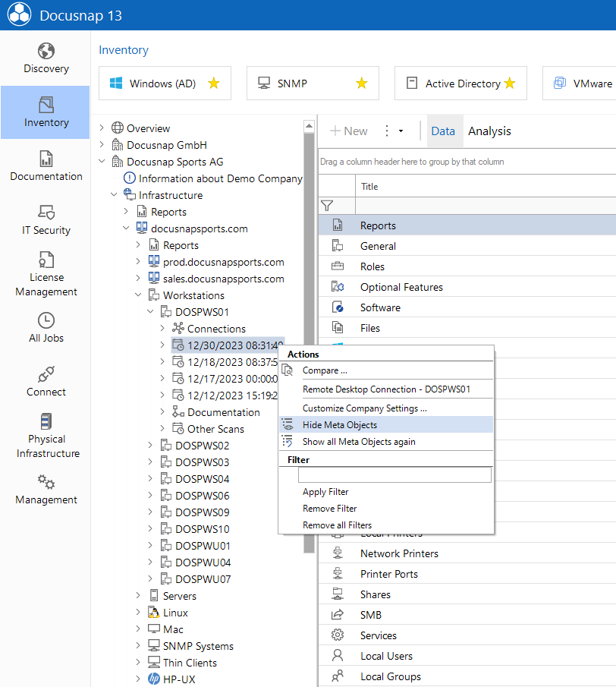This screenshot has height=687, width=616.
Task: Collapse the Workstations node
Action: click(138, 295)
